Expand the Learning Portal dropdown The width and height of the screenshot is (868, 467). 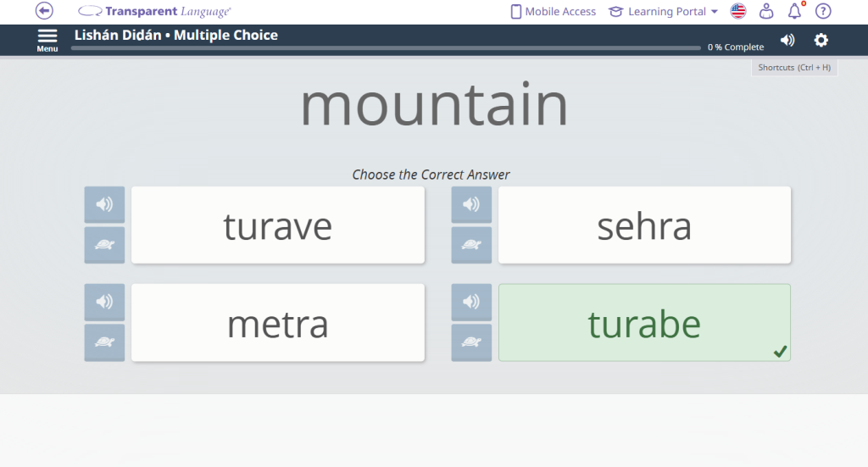(x=664, y=12)
